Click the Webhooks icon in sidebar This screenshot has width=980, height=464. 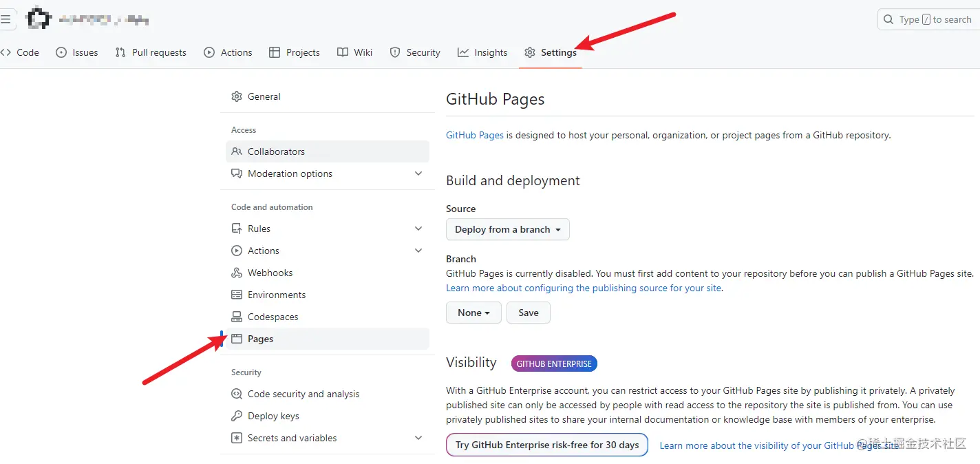tap(237, 273)
